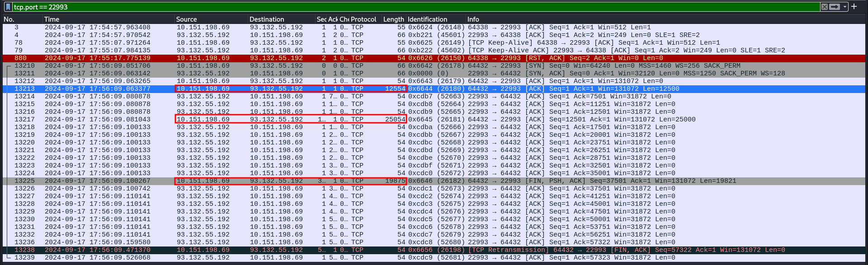Select FIN, PSH, ACK packet 13225
The height and width of the screenshot is (265, 868).
click(x=542, y=181)
